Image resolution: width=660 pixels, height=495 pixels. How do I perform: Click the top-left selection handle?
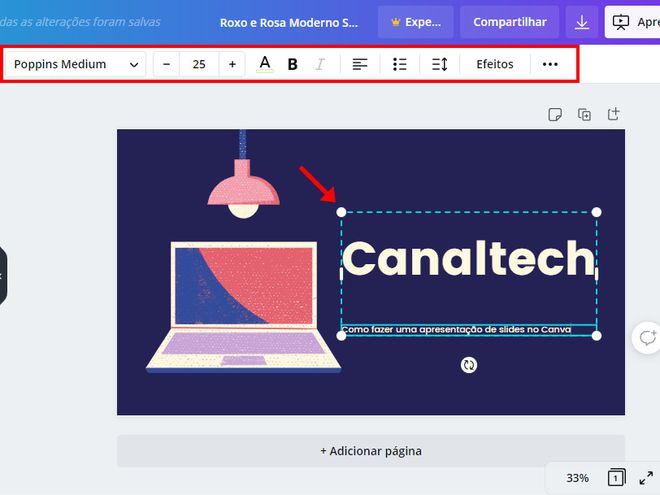coord(341,212)
